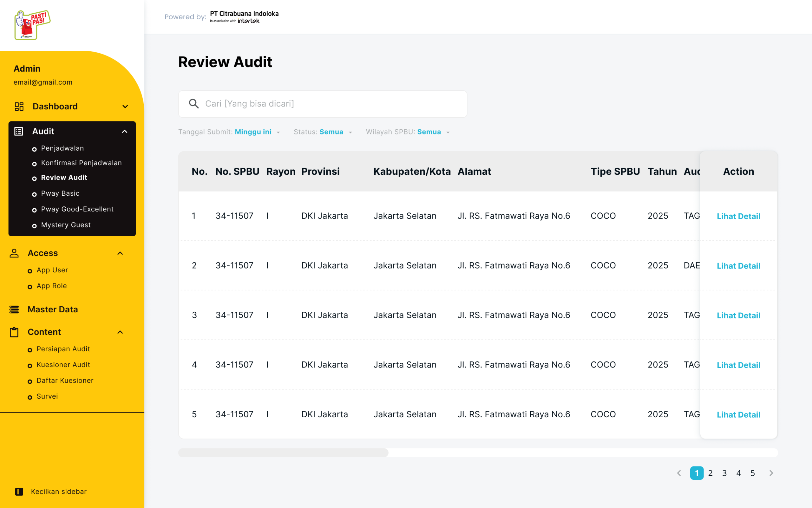Select the Dashboard grid icon
Screen dimensions: 812x508
click(x=18, y=106)
